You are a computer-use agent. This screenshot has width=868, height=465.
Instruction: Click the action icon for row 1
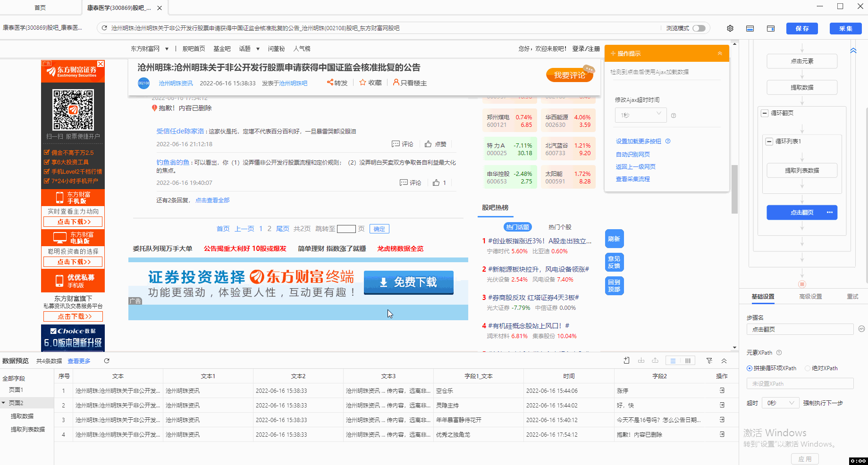click(722, 390)
